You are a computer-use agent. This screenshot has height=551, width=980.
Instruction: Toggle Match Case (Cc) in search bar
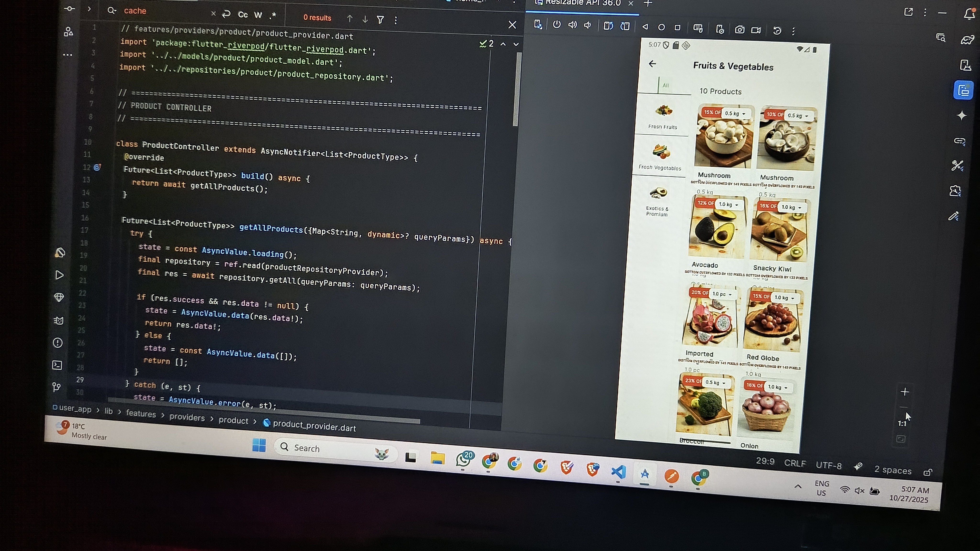243,15
